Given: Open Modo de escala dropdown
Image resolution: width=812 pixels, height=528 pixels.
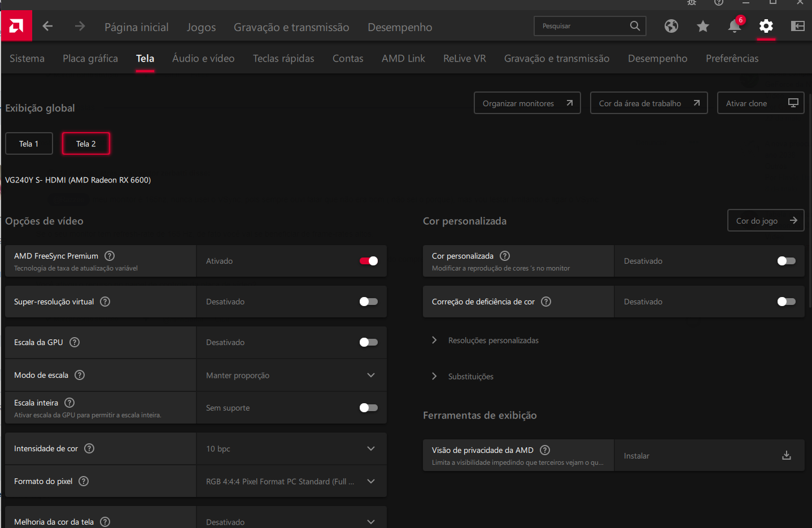Looking at the screenshot, I should click(291, 375).
